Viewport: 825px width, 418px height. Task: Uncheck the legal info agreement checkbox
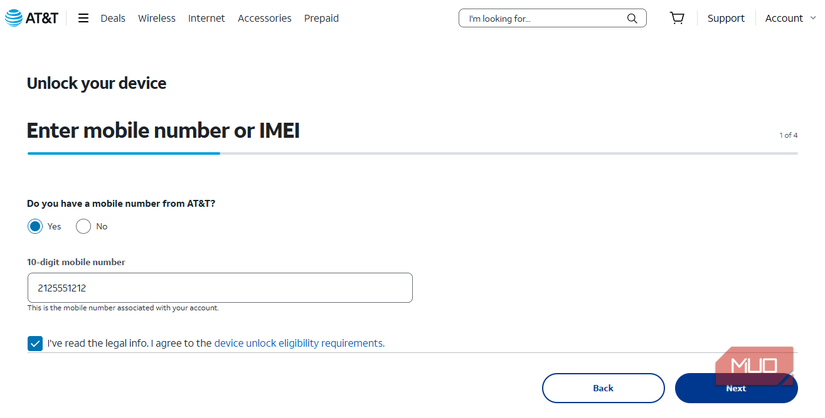pos(35,343)
